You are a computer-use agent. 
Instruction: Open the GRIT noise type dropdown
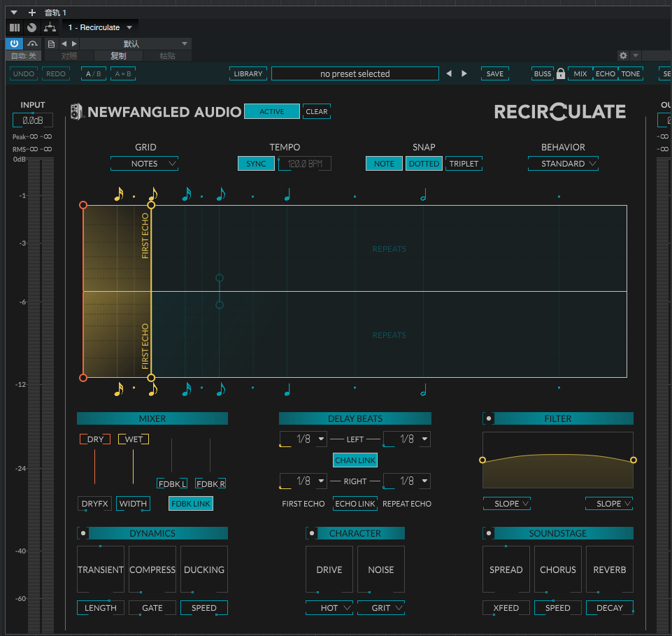tap(381, 608)
